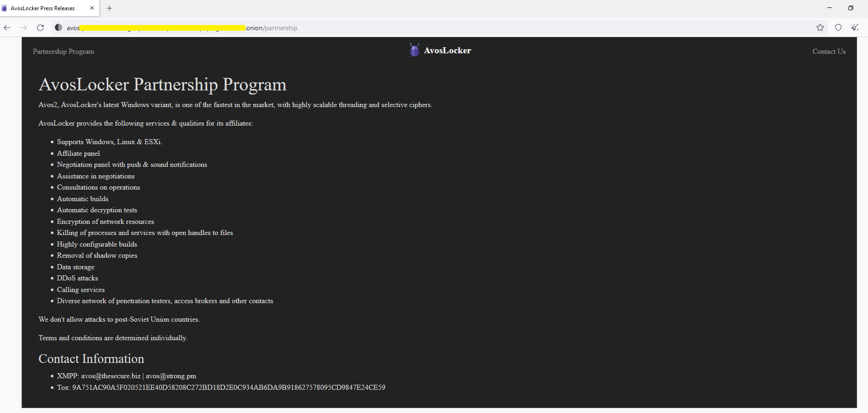
Task: Click the forward navigation arrow
Action: [x=24, y=28]
